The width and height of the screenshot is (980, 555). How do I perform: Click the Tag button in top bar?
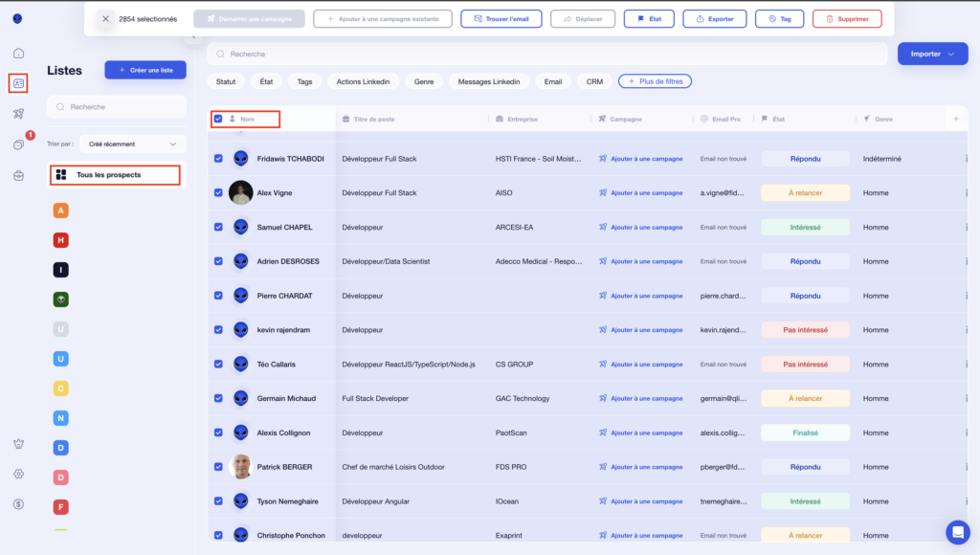pyautogui.click(x=779, y=19)
